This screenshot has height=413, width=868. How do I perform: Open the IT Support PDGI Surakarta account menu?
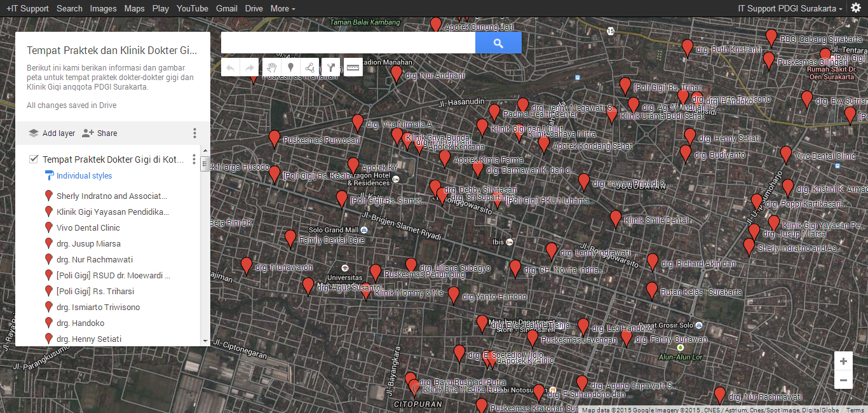pos(790,8)
